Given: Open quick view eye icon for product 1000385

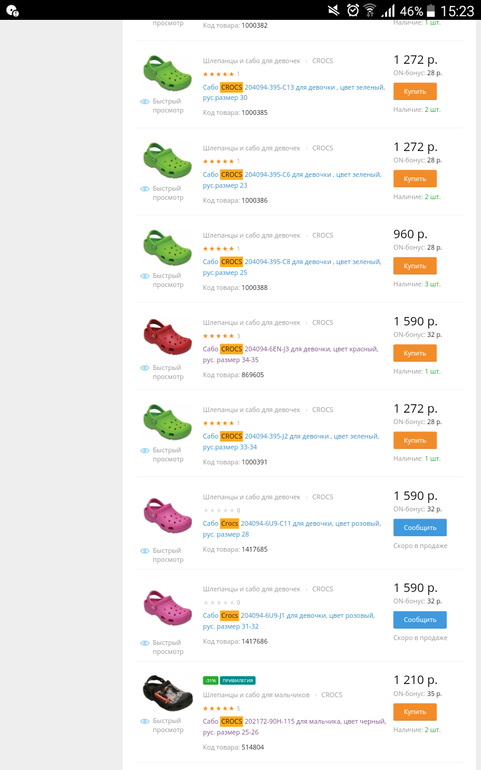Looking at the screenshot, I should coord(144,102).
